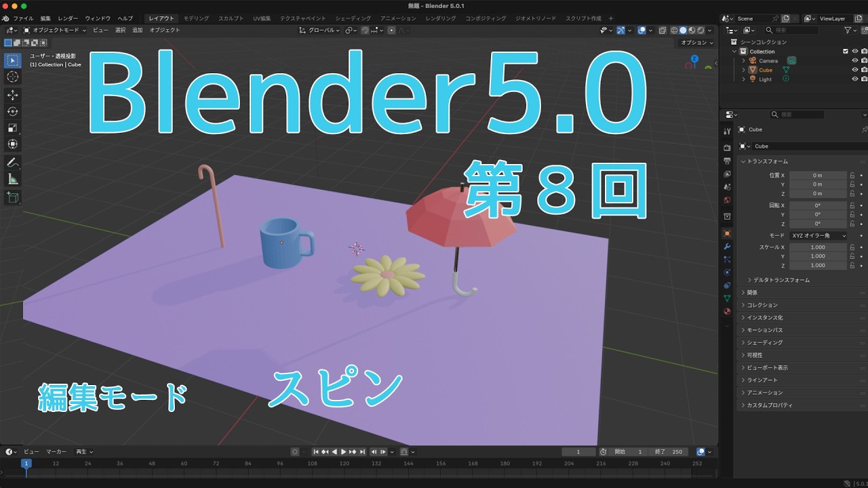Open the rotation mode XYZ Euler dropdown
The width and height of the screenshot is (868, 488).
(818, 236)
